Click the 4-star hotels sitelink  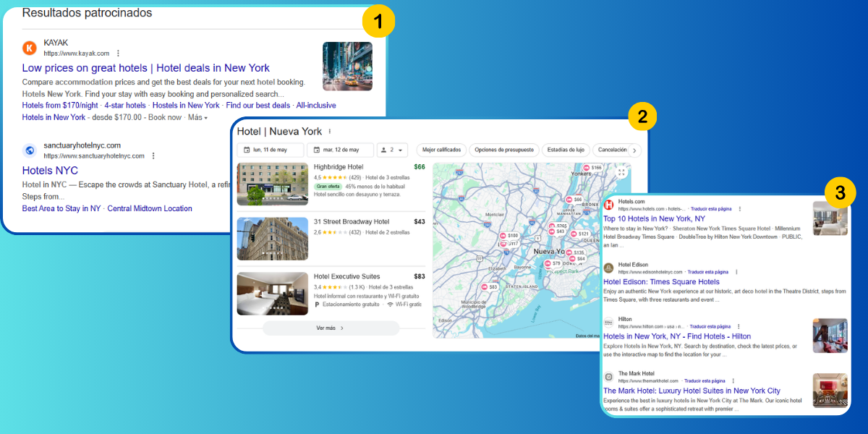[x=124, y=106]
